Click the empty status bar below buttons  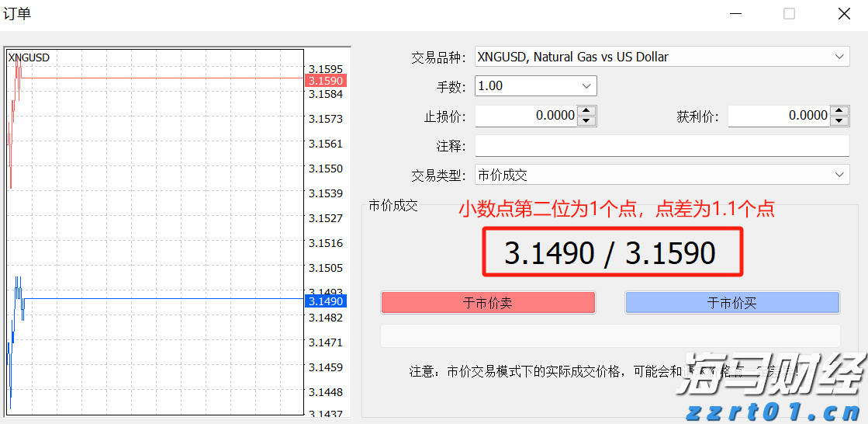(610, 336)
